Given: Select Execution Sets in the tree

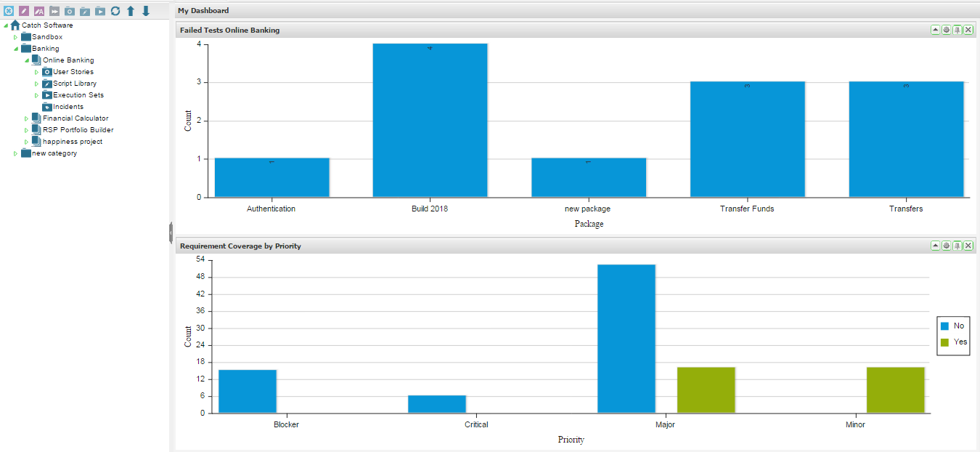Looking at the screenshot, I should click(78, 95).
